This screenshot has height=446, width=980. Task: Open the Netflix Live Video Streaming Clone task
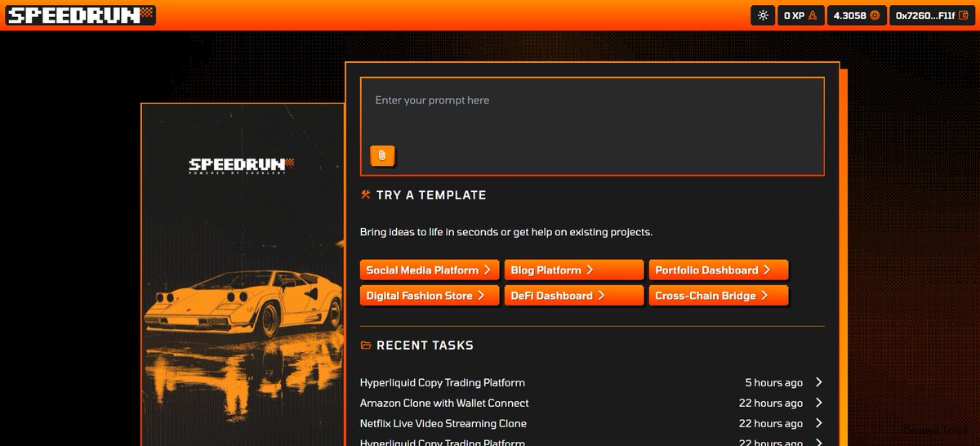pyautogui.click(x=592, y=423)
